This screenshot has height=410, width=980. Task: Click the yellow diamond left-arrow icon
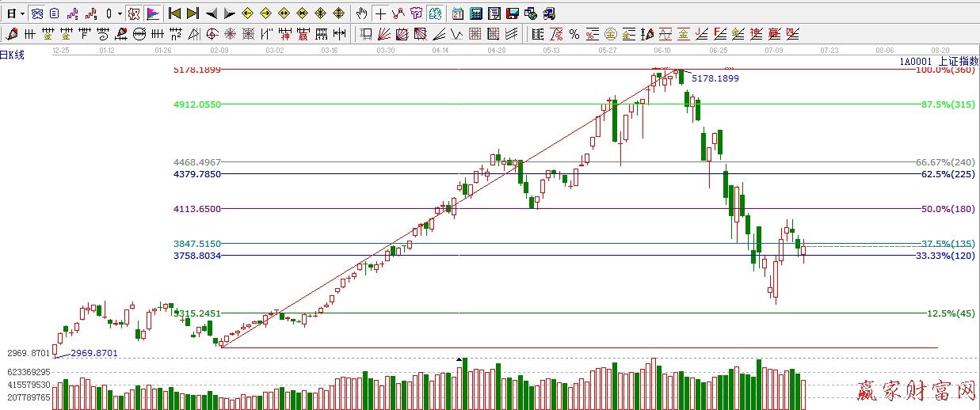coord(247,13)
